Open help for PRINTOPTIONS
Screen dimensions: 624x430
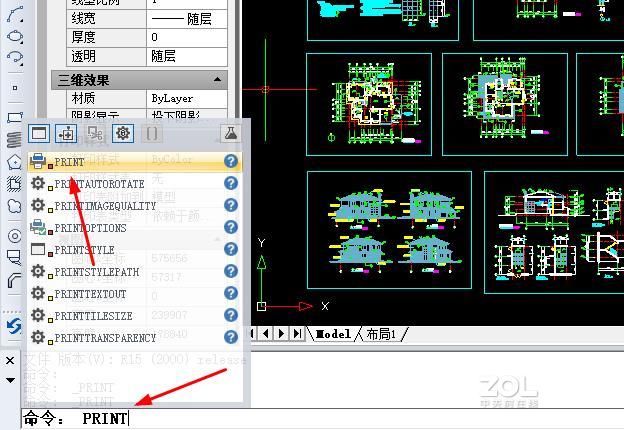(231, 227)
